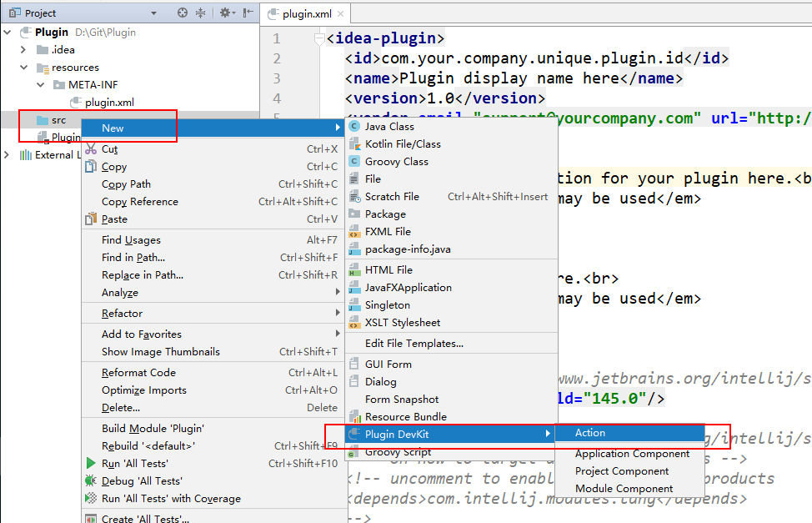
Task: Open the Analyze submenu
Action: pos(213,293)
